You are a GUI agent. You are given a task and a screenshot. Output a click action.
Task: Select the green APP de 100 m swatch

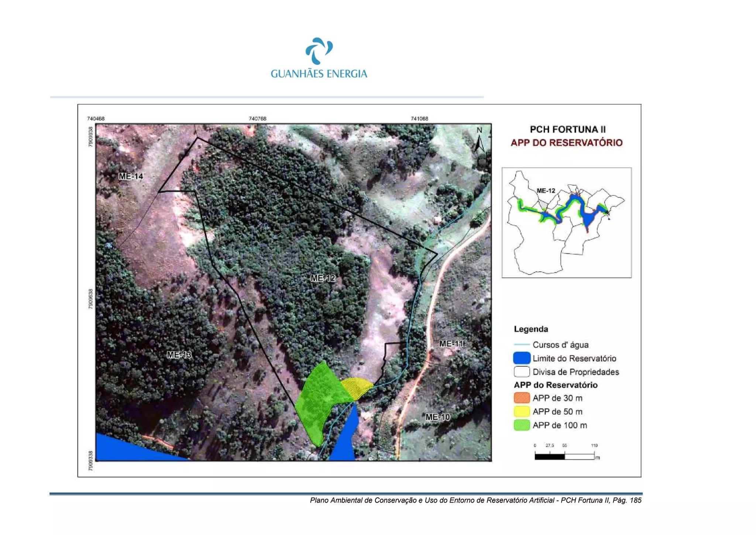522,425
